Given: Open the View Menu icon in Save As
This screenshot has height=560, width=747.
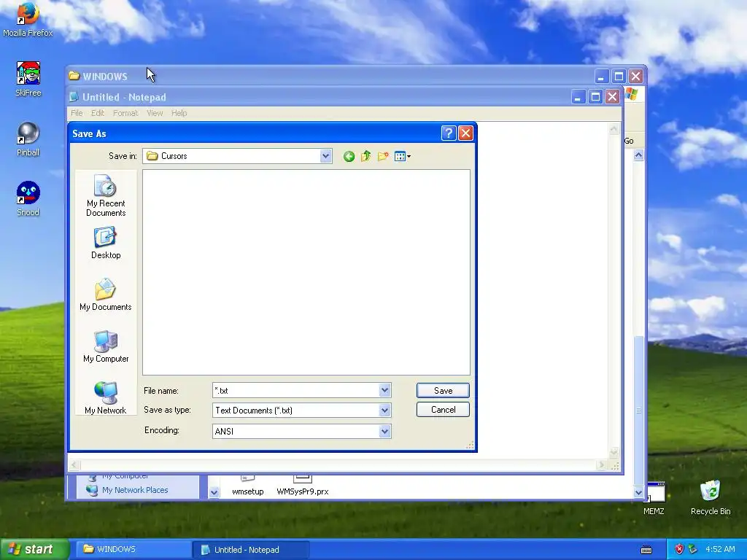Looking at the screenshot, I should (x=402, y=156).
